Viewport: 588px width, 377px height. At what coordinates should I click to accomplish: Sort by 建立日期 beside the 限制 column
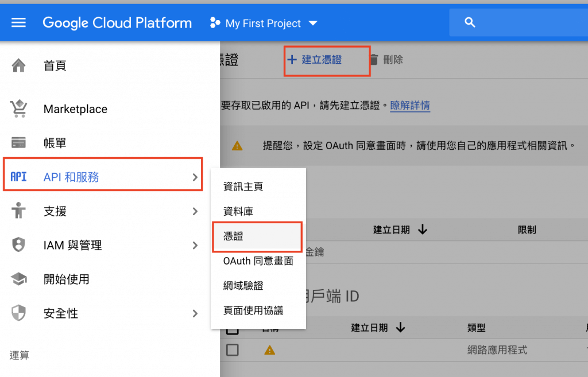pyautogui.click(x=400, y=230)
